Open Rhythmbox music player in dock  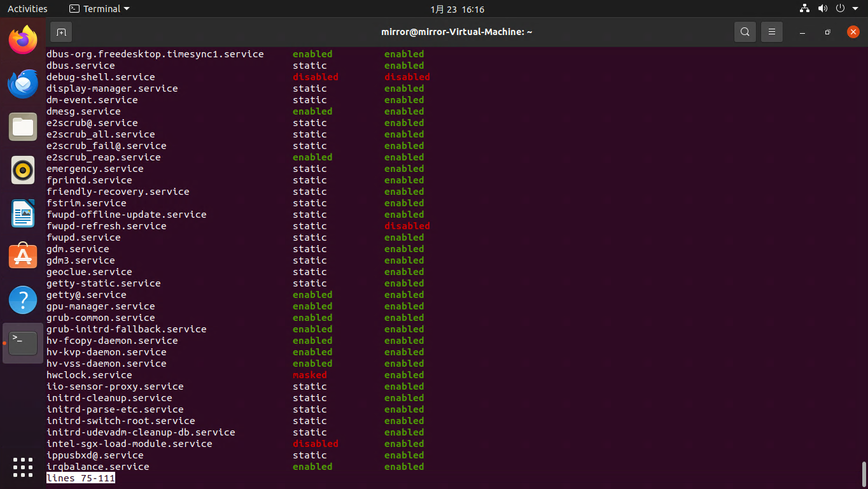click(x=23, y=170)
